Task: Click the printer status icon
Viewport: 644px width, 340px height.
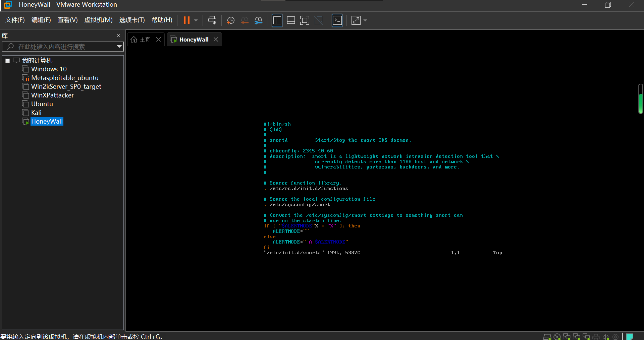Action: click(x=596, y=337)
